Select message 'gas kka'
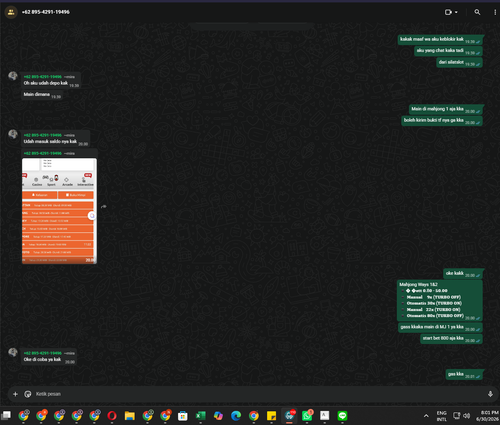The image size is (500, 425). coord(464,375)
